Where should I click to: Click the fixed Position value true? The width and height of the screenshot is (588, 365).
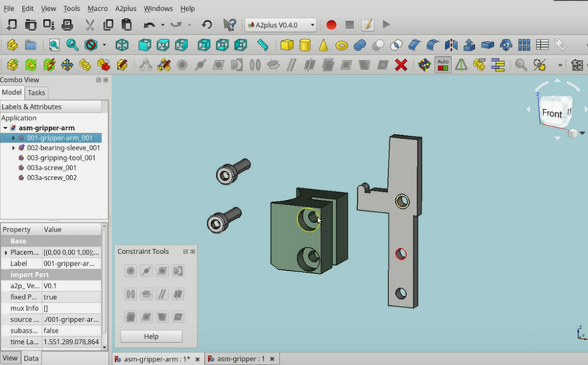point(72,297)
